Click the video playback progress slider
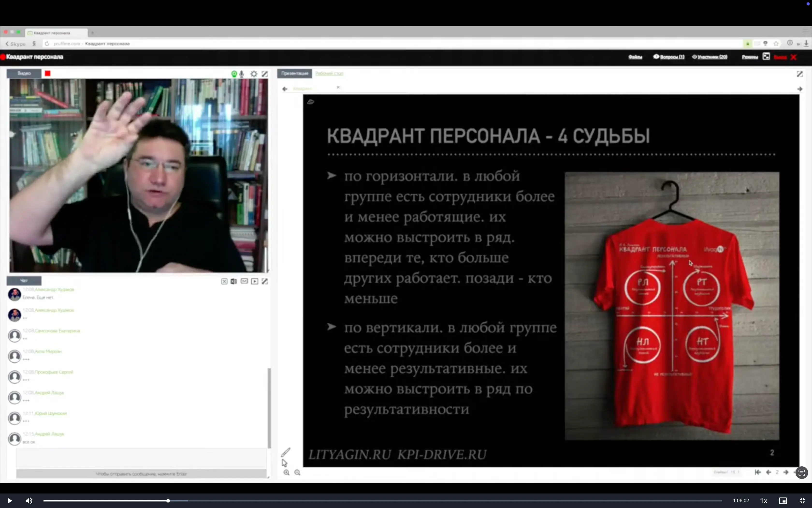Viewport: 812px width, 508px height. (383, 501)
